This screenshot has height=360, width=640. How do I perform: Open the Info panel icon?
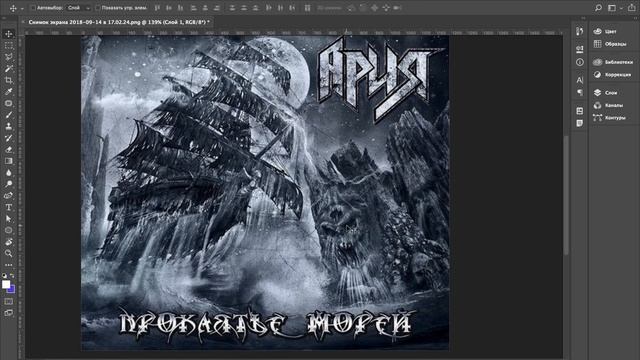click(580, 62)
